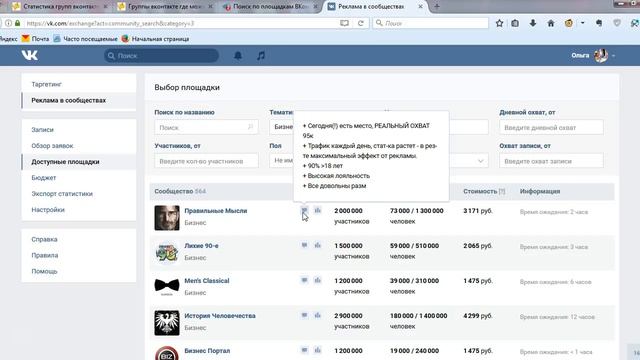Image resolution: width=640 pixels, height=360 pixels.
Task: Switch to Поиск по площадкам tab
Action: (271, 7)
